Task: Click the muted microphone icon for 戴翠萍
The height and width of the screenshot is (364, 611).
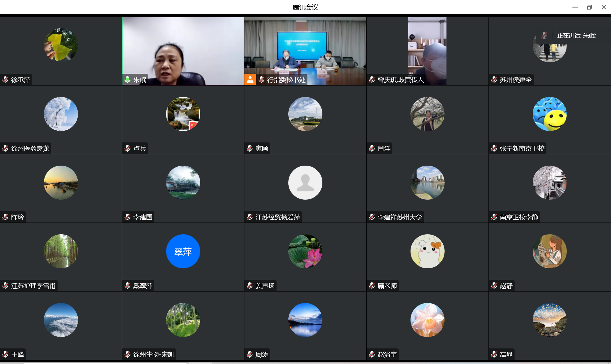Action: 128,285
